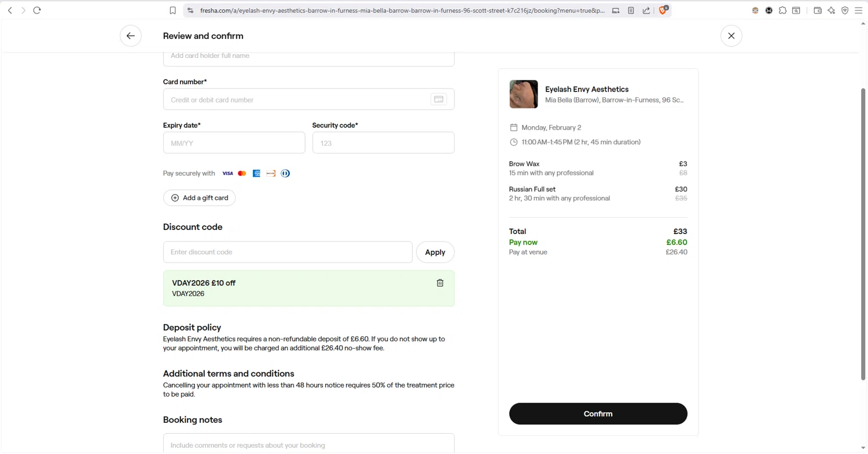The width and height of the screenshot is (868, 454).
Task: Click the Discover card logo
Action: point(271,174)
